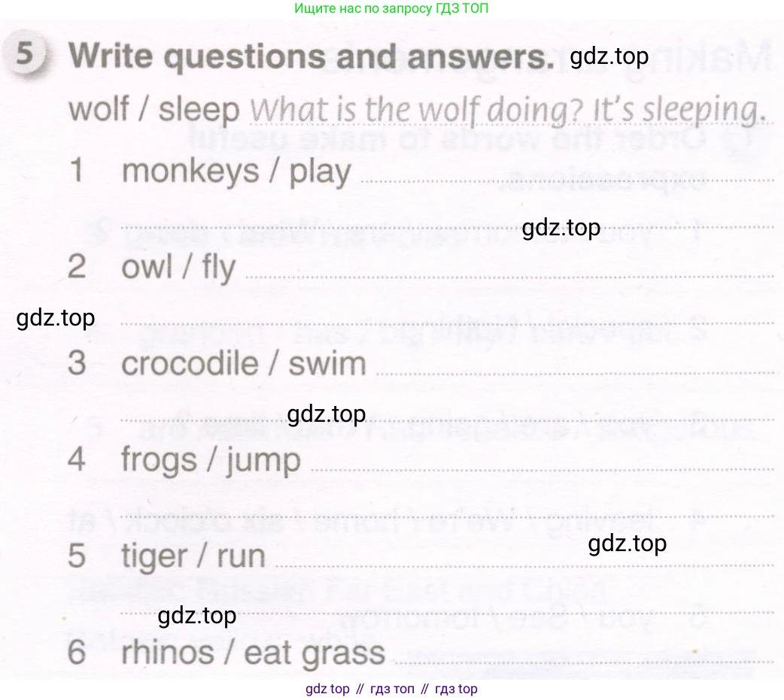Click the purple footer text 'gdz top // гдз топ'
The width and height of the screenshot is (784, 700).
point(360,689)
